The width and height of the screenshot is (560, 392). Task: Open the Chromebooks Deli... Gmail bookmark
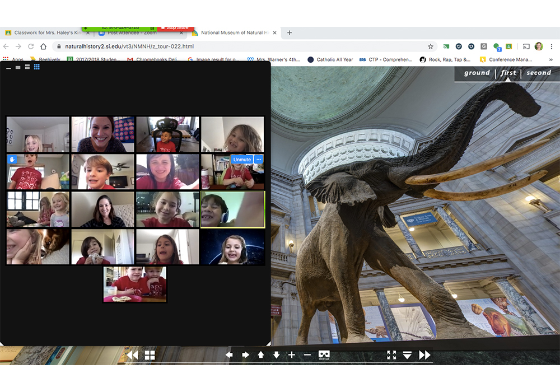pos(152,59)
